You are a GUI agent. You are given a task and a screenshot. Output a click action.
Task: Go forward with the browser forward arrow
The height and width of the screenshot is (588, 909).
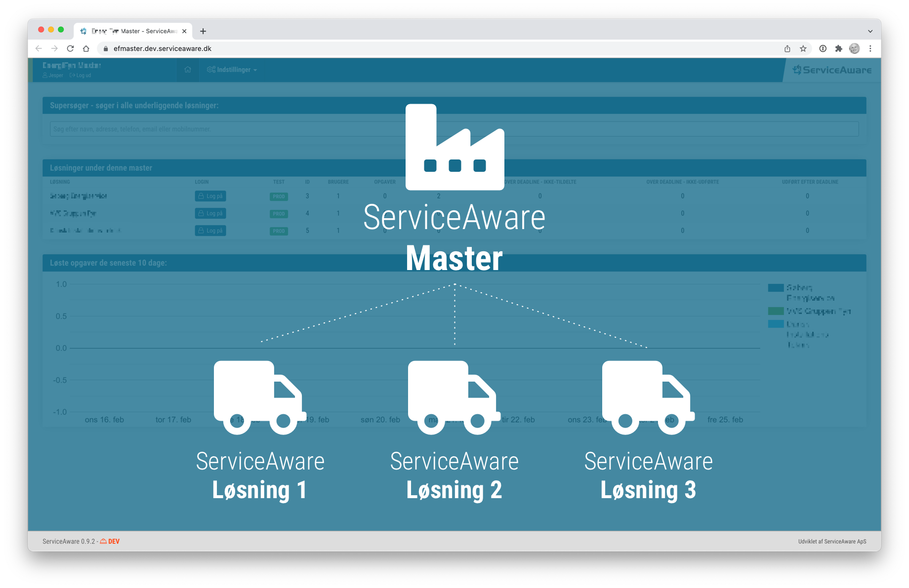click(54, 48)
